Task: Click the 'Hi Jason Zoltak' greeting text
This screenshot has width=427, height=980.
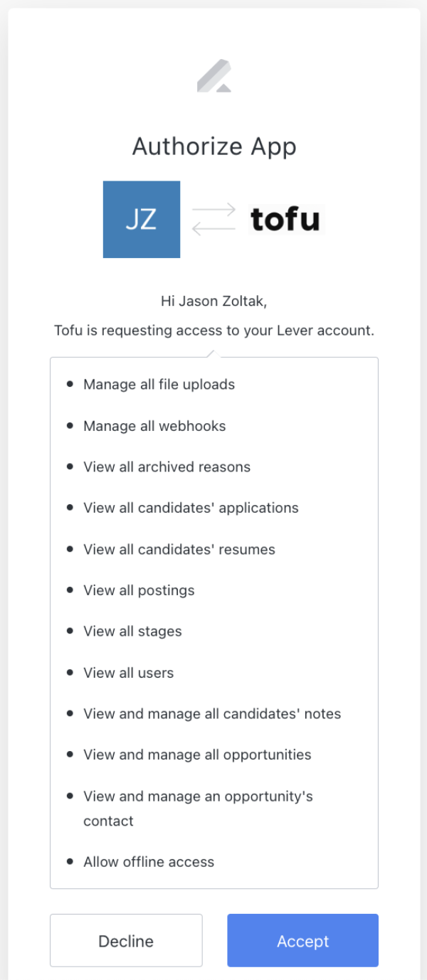Action: (214, 302)
